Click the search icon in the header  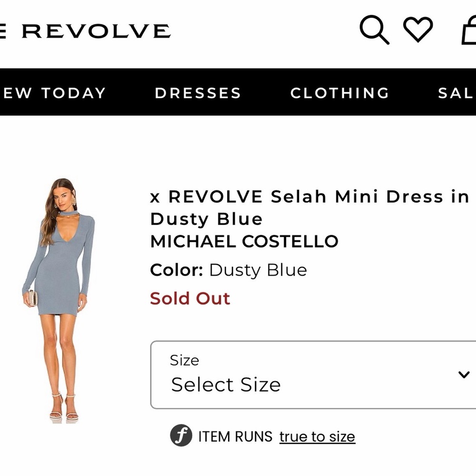pyautogui.click(x=374, y=30)
